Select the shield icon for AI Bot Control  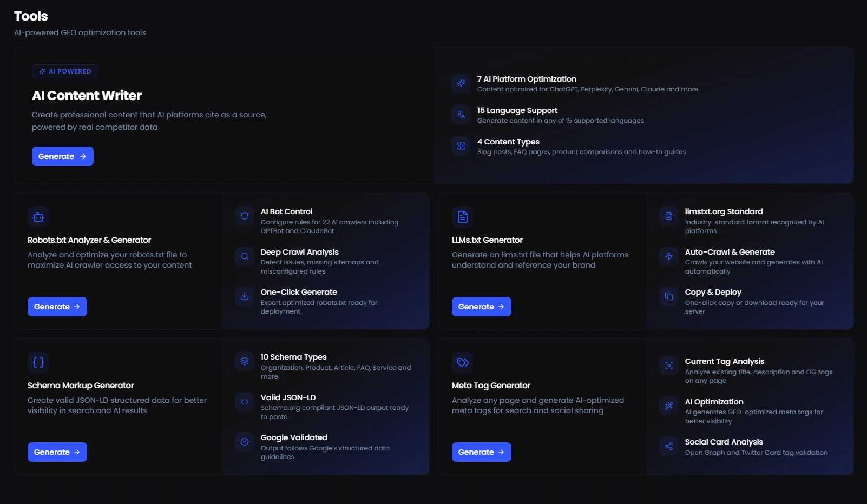click(x=244, y=216)
